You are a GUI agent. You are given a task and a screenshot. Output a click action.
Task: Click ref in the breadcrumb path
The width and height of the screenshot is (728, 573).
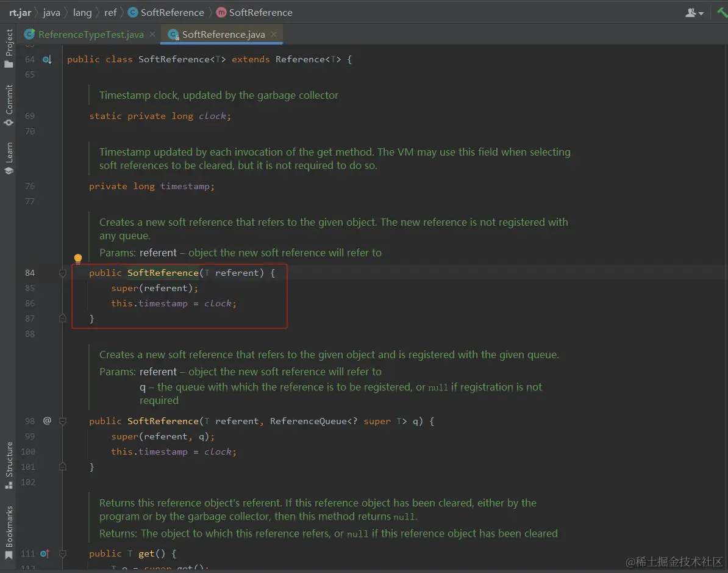point(110,13)
